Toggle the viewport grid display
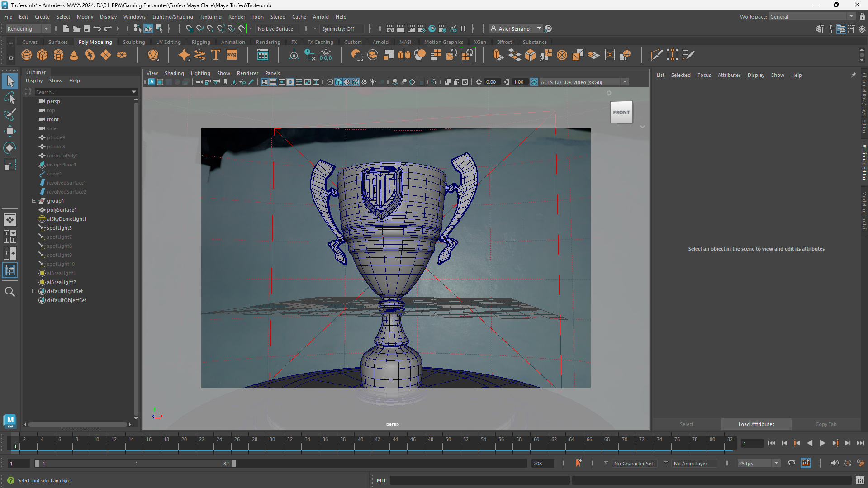 click(265, 82)
